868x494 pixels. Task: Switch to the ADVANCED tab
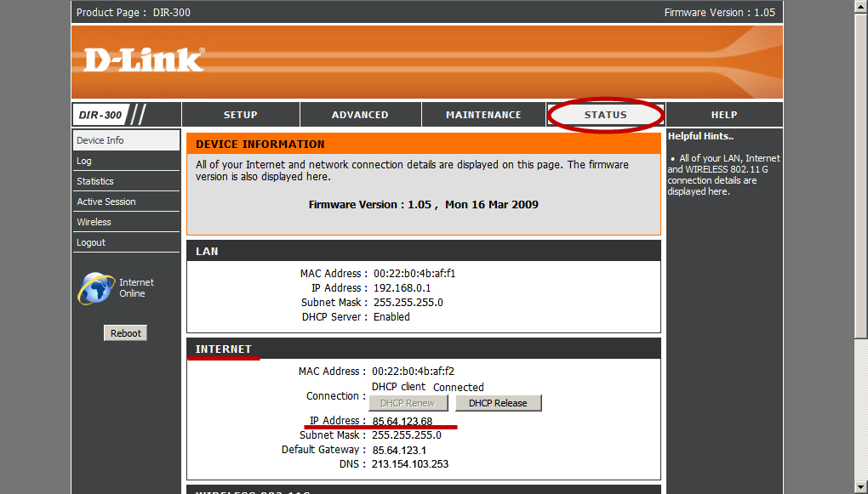(x=360, y=115)
